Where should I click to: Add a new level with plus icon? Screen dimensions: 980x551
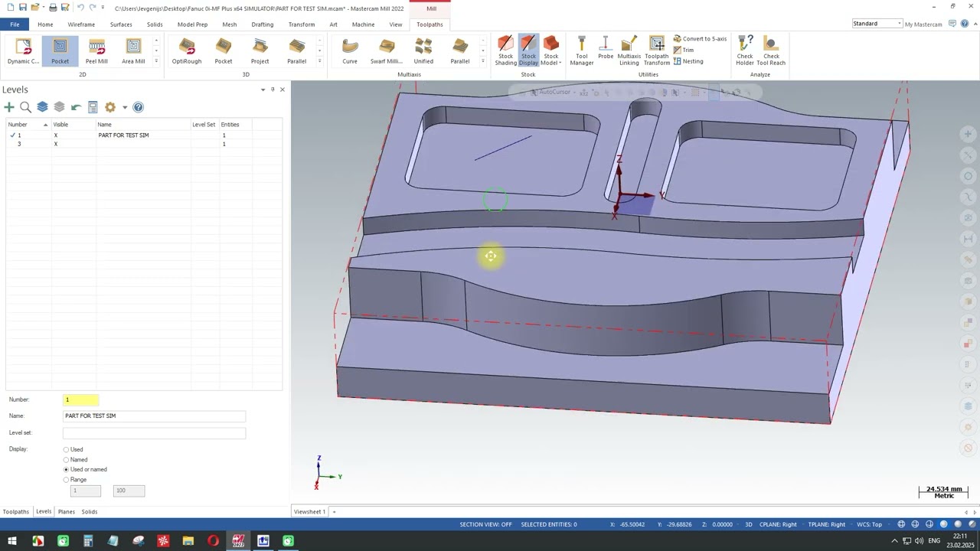click(x=9, y=107)
